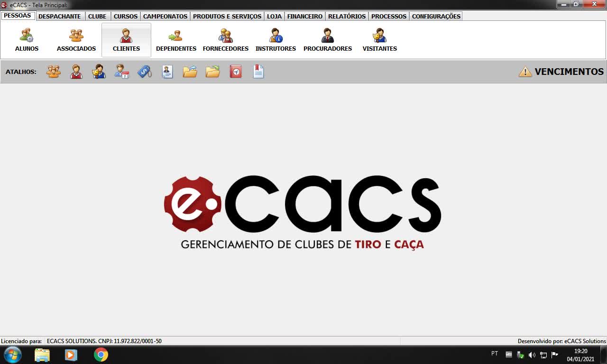Switch to PRODUTOS E SERVIÇOS tab
Screen dimensions: 607x364
(227, 16)
